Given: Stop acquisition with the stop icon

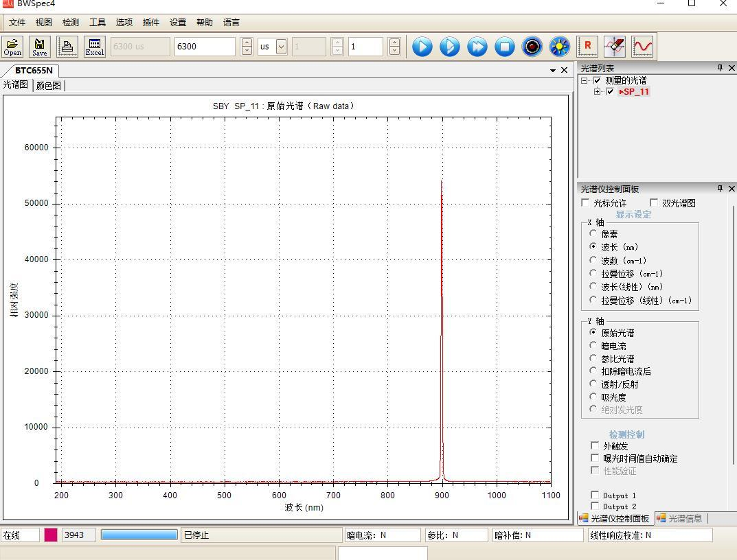Looking at the screenshot, I should 505,47.
